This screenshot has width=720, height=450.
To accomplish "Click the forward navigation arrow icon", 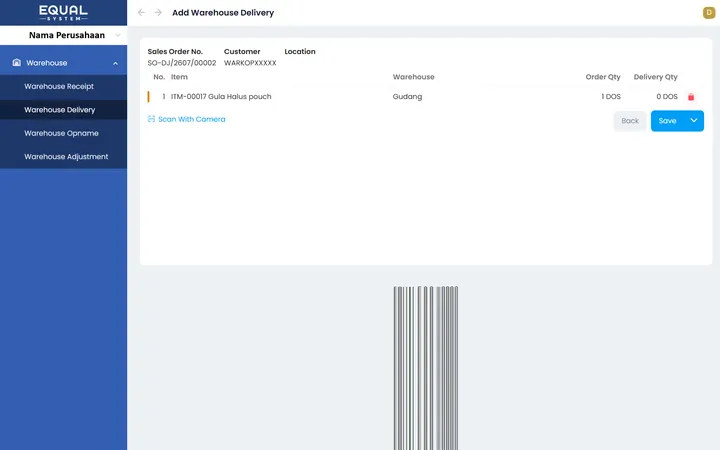I will point(158,12).
